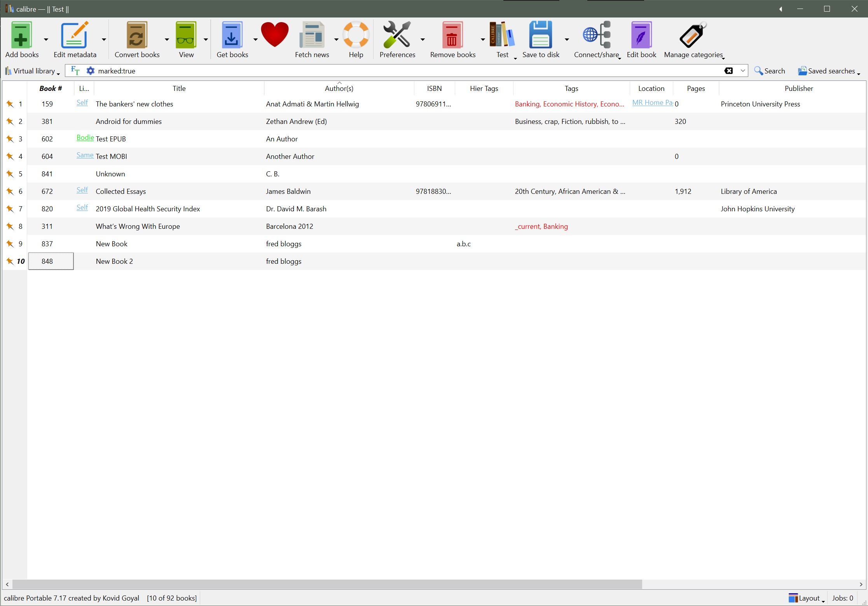The width and height of the screenshot is (868, 606).
Task: Open the MR Home Page location link
Action: (652, 103)
